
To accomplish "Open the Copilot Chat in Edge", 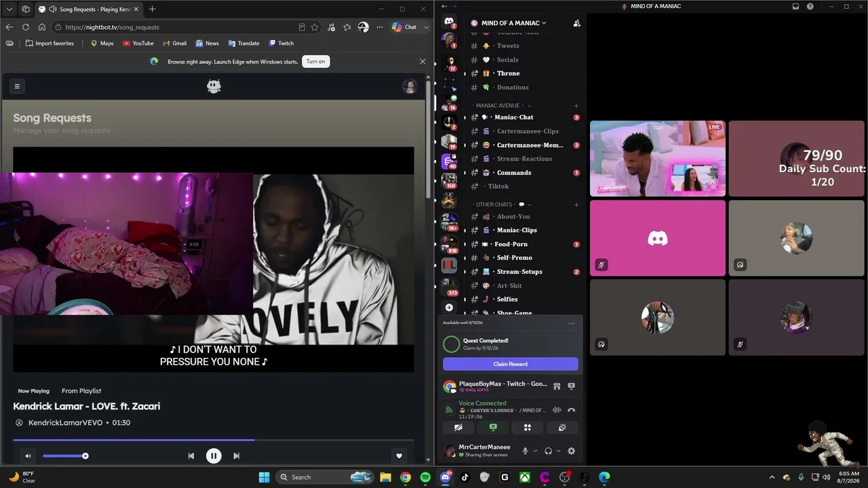I will tap(405, 27).
